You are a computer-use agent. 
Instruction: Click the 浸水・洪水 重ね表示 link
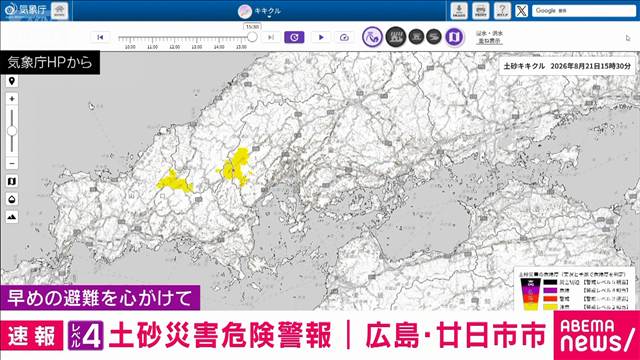click(x=489, y=37)
